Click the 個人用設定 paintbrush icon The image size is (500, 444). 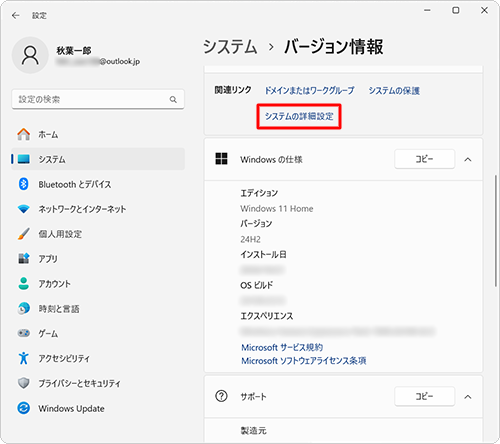point(24,234)
